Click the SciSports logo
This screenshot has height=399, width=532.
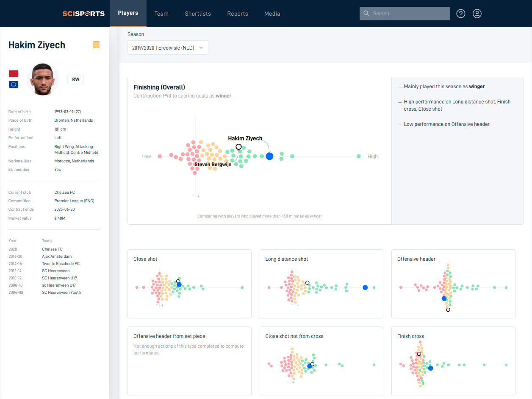coord(83,14)
